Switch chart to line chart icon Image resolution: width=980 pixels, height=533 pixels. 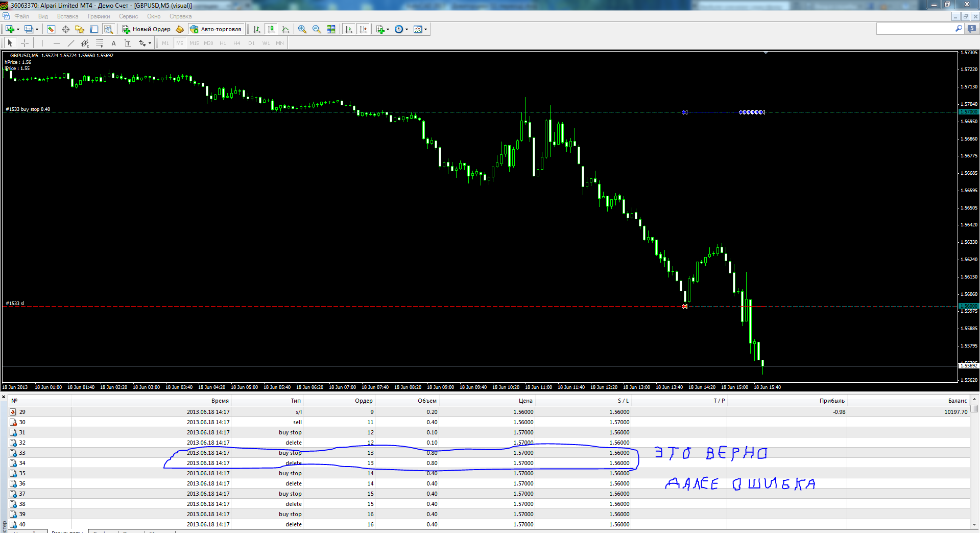pyautogui.click(x=285, y=29)
